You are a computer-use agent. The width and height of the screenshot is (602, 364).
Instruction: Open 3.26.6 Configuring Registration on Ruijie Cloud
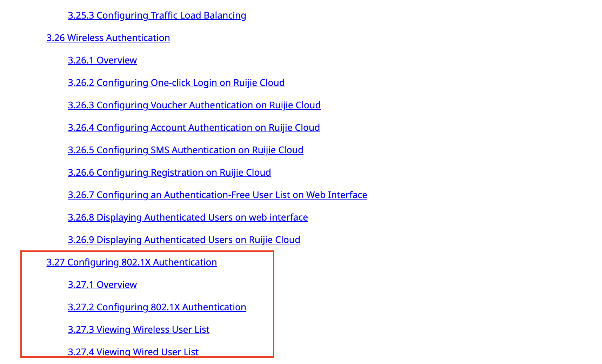(169, 173)
